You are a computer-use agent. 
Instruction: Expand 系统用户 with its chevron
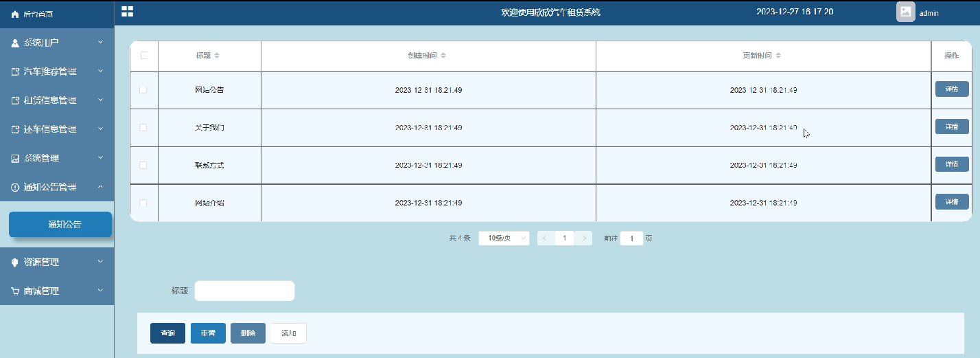tap(101, 43)
